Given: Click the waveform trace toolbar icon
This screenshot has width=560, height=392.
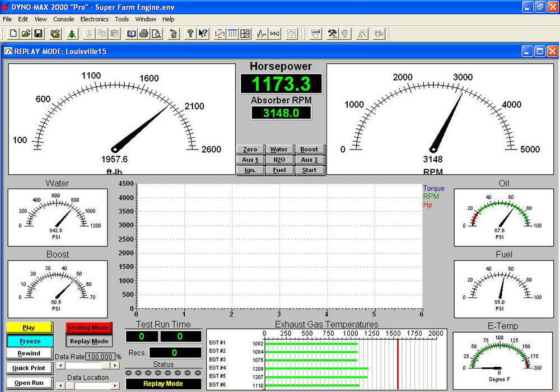Looking at the screenshot, I should pos(262,34).
